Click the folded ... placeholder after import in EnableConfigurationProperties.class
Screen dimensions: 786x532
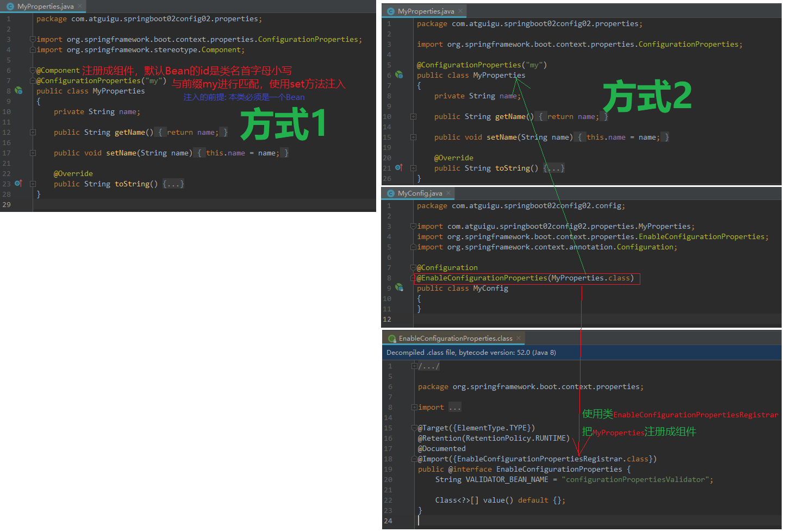[x=455, y=407]
